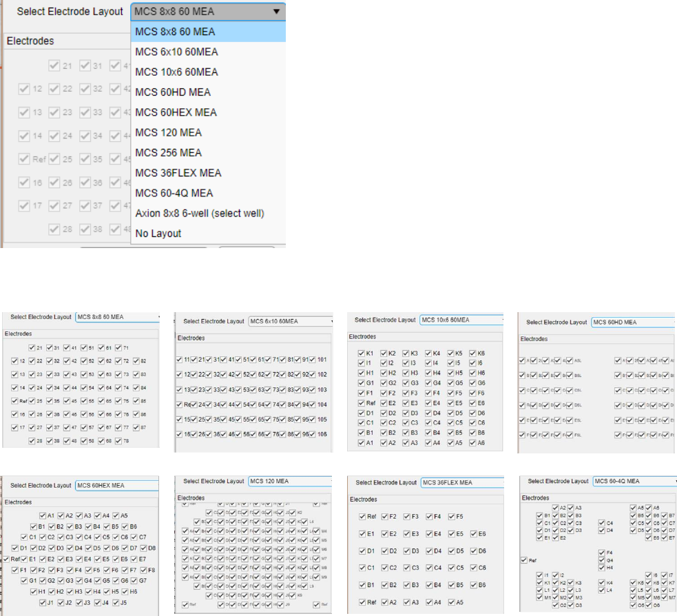Screen dimensions: 677x616
Task: Uncheck electrode A1 in the 60HEX panel
Action: click(42, 516)
